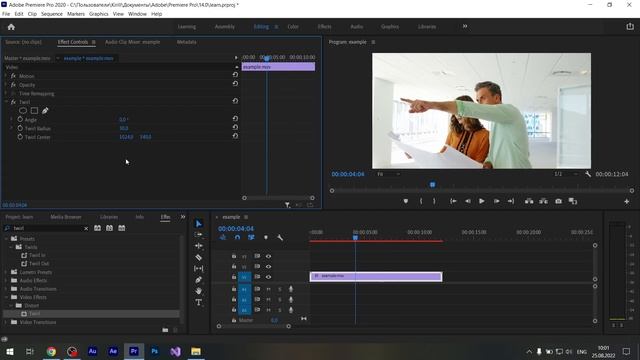Toggle visibility of the lowest video track

(269, 277)
